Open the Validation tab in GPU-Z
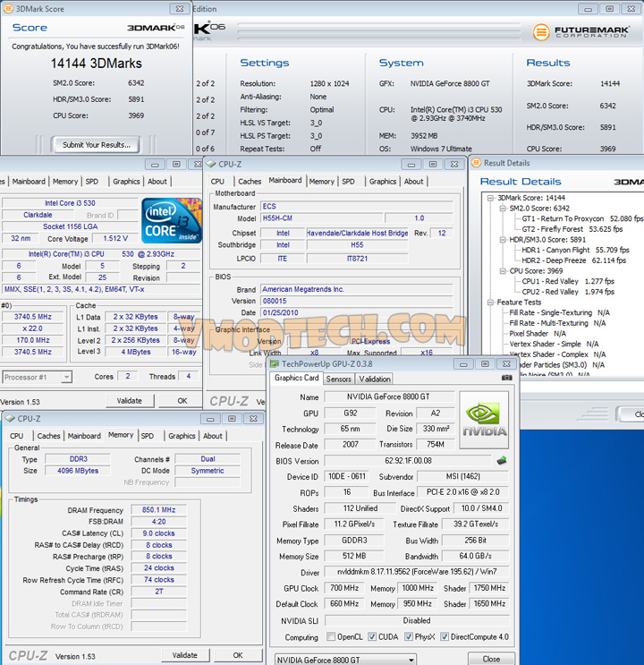Image resolution: width=644 pixels, height=665 pixels. coord(375,379)
